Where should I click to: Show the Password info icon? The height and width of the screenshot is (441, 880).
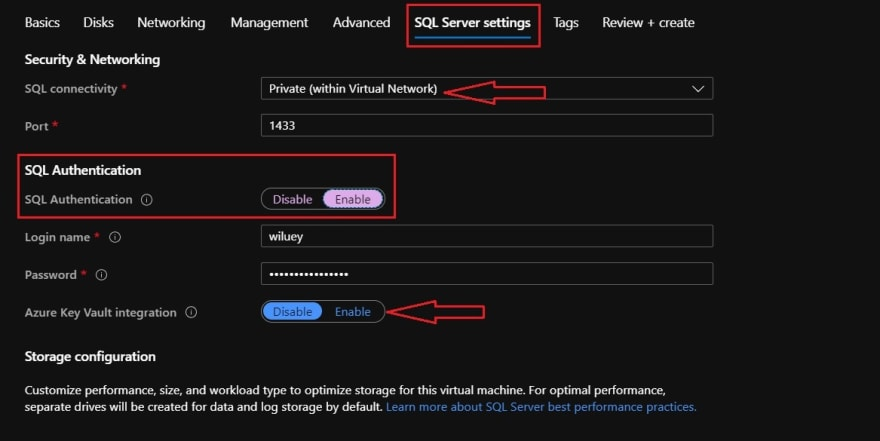pyautogui.click(x=101, y=275)
